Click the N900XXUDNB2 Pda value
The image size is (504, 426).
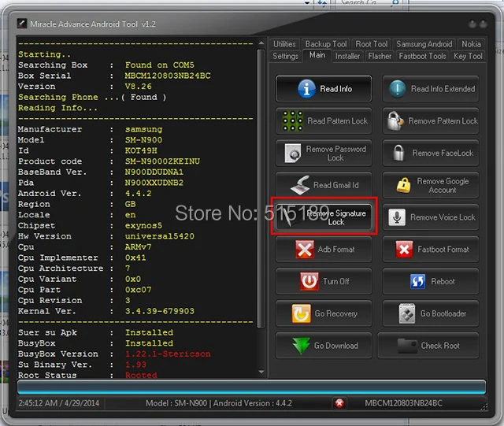[x=154, y=183]
